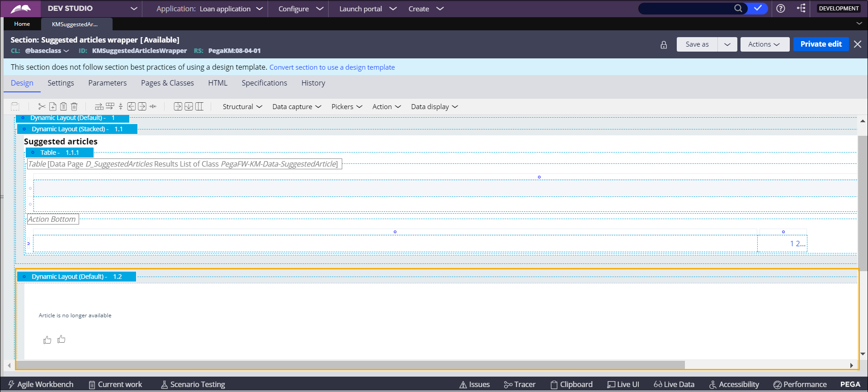Click the branch tree icon in header

click(801, 9)
